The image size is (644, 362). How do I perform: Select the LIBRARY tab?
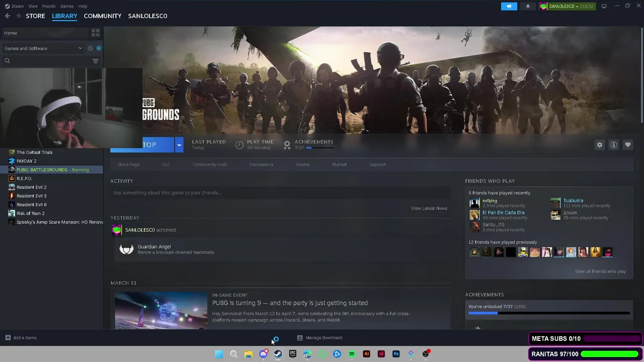point(64,16)
